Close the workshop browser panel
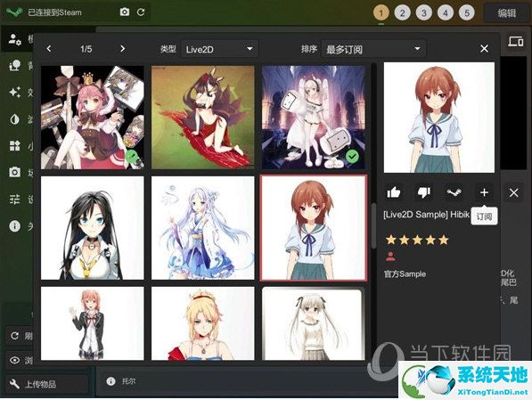 coord(484,49)
